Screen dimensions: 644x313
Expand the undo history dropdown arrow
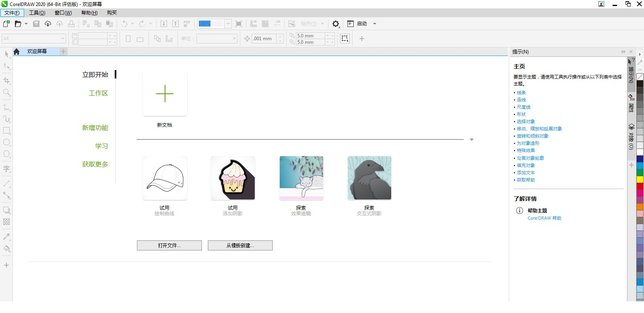click(132, 24)
